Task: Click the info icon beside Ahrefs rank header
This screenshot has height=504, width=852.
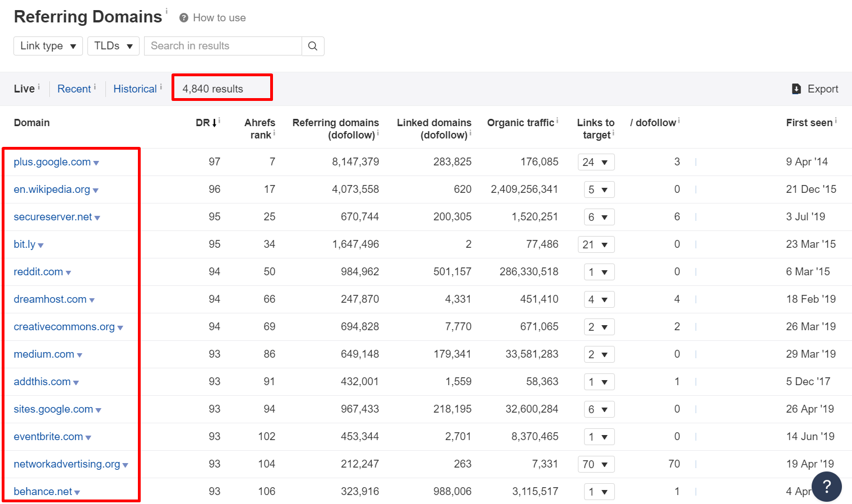Action: coord(274,133)
